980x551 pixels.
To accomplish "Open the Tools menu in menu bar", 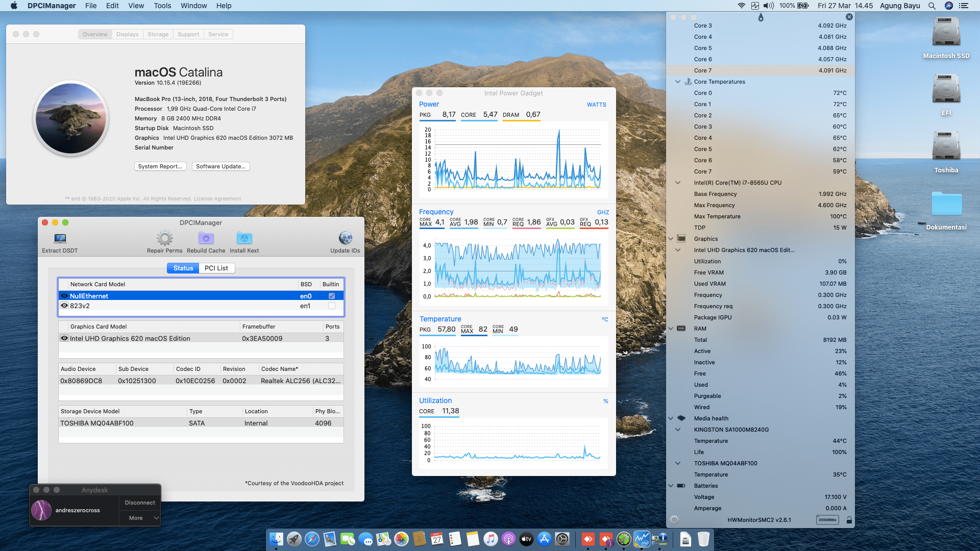I will [x=162, y=6].
